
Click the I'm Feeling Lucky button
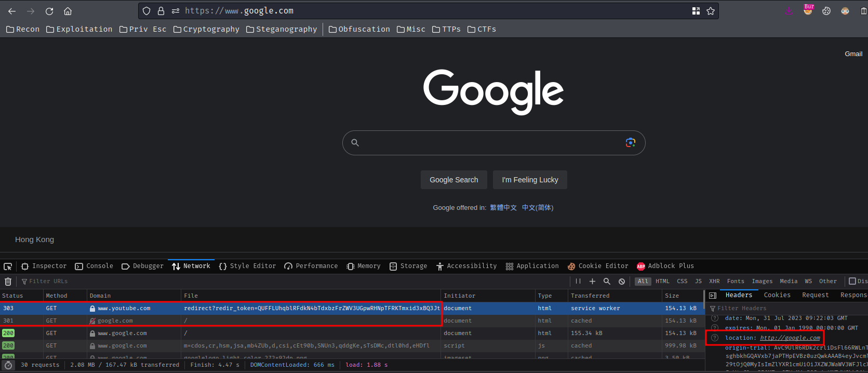coord(530,180)
